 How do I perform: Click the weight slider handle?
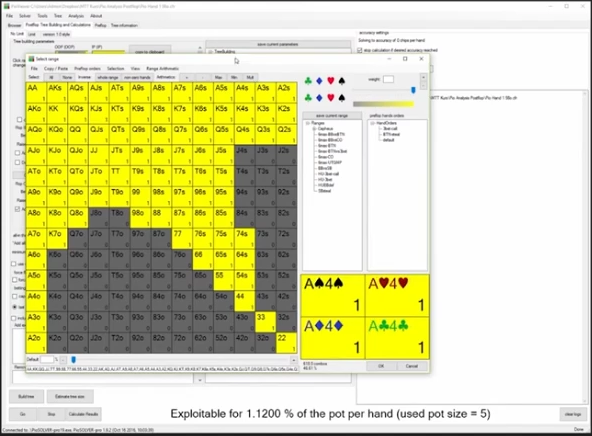413,90
